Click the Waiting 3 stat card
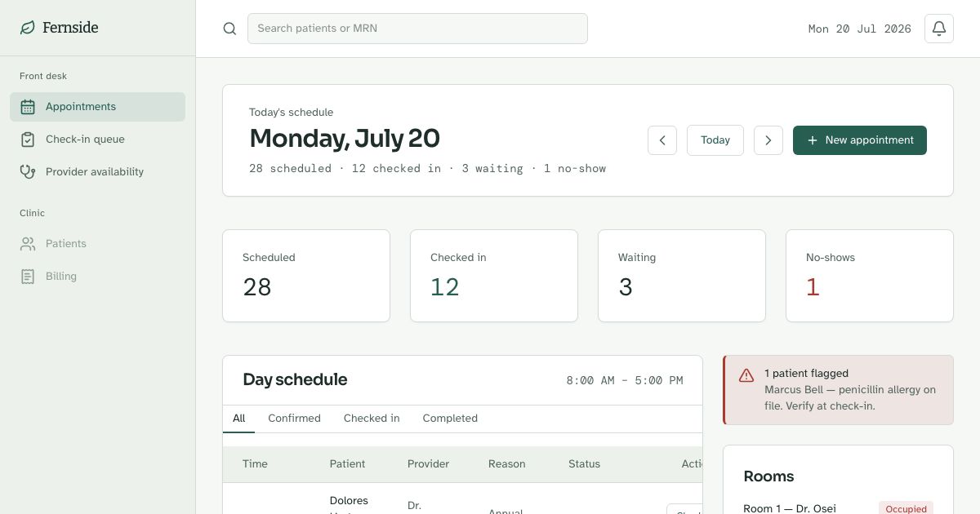The image size is (980, 514). (682, 276)
